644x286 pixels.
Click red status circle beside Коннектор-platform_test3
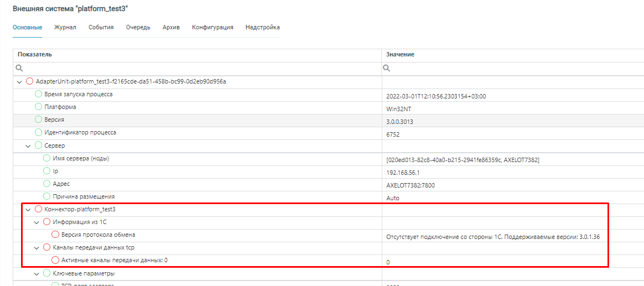point(39,209)
